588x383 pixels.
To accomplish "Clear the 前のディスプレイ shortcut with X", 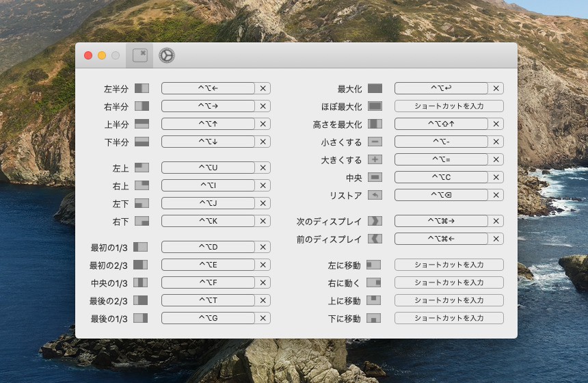I will tap(496, 239).
